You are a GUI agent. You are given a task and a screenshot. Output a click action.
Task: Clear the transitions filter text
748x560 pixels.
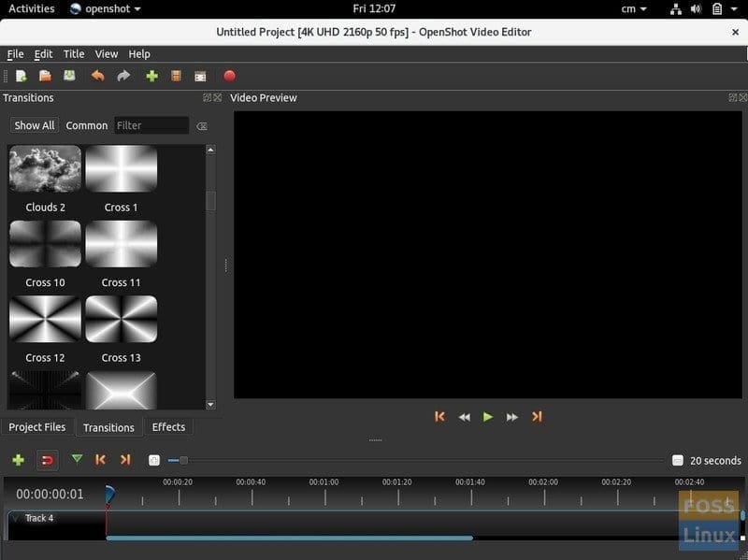(202, 126)
